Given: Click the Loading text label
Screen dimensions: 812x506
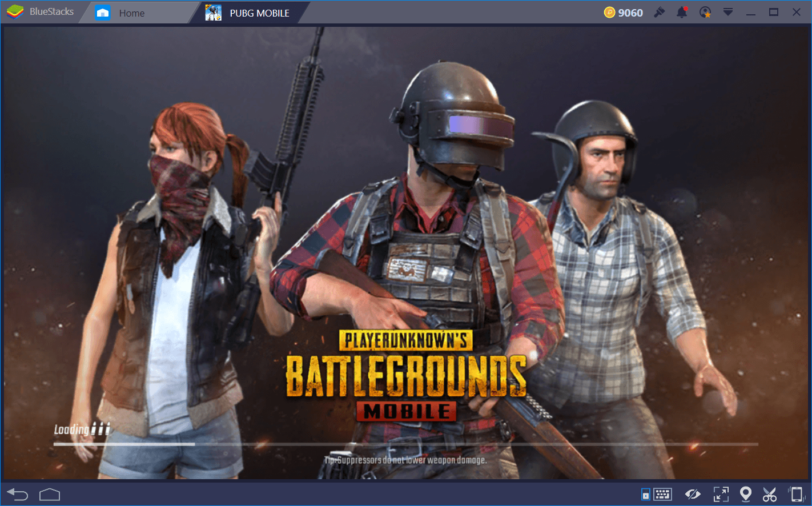Looking at the screenshot, I should [72, 429].
